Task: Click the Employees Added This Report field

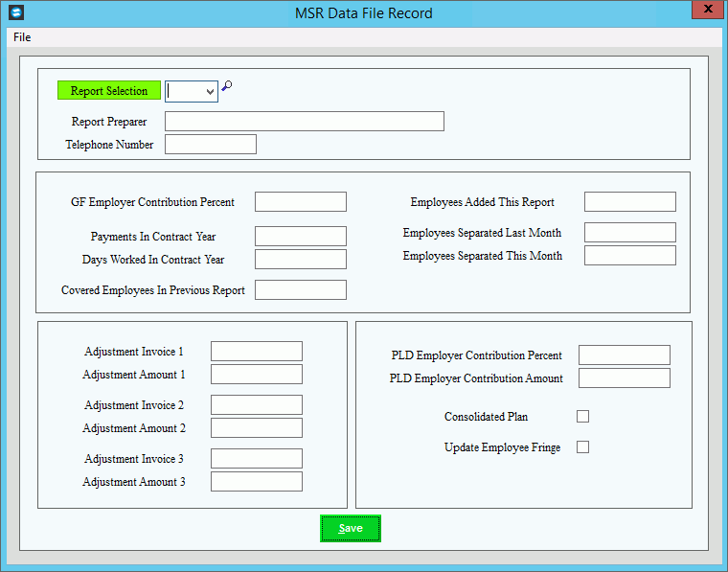Action: tap(629, 202)
